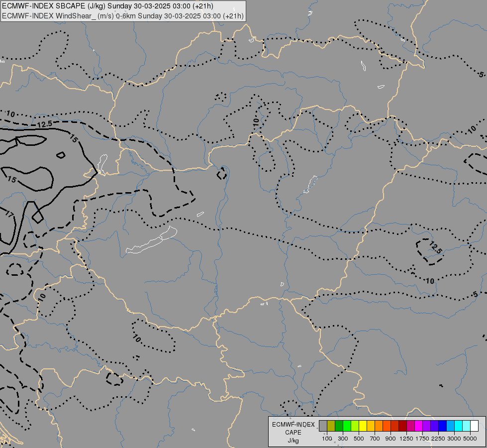The width and height of the screenshot is (487, 448).
Task: Select the olive legend swatch
Action: click(331, 426)
